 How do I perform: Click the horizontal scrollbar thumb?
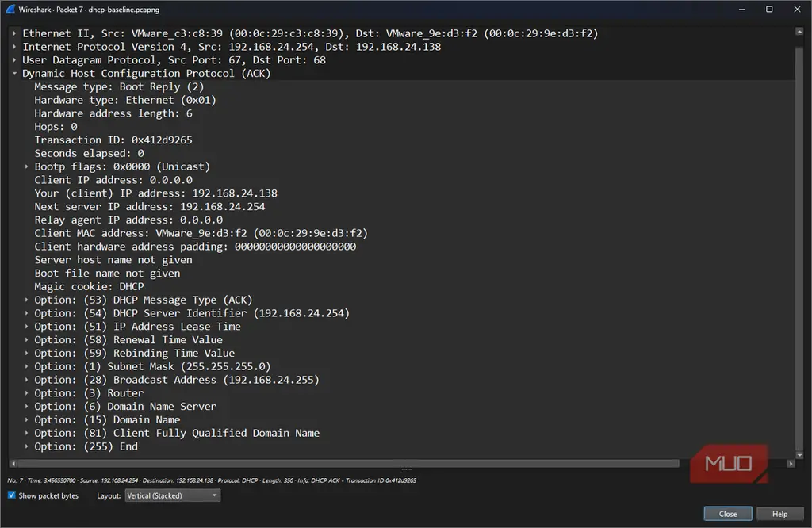coord(349,464)
